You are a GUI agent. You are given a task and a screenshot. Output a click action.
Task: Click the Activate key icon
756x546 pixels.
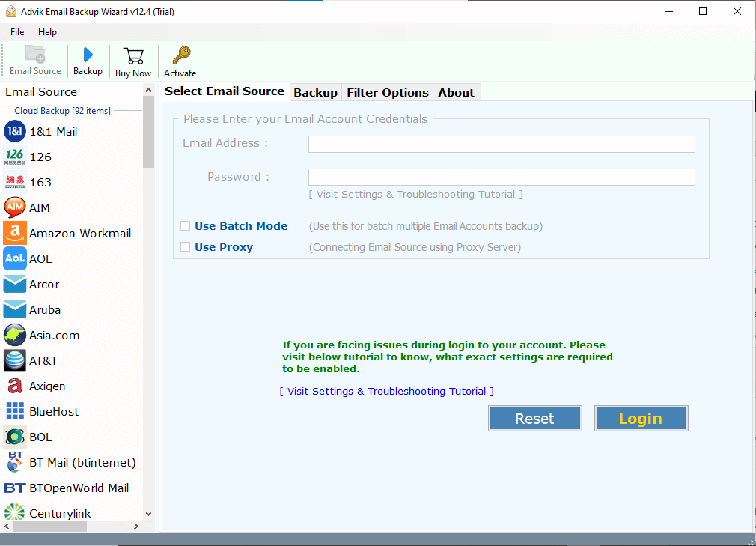181,55
